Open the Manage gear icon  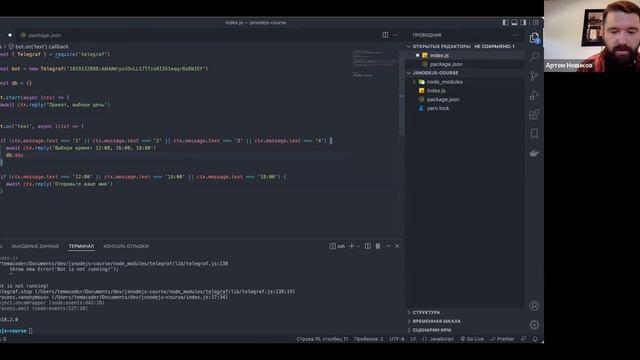point(534,324)
